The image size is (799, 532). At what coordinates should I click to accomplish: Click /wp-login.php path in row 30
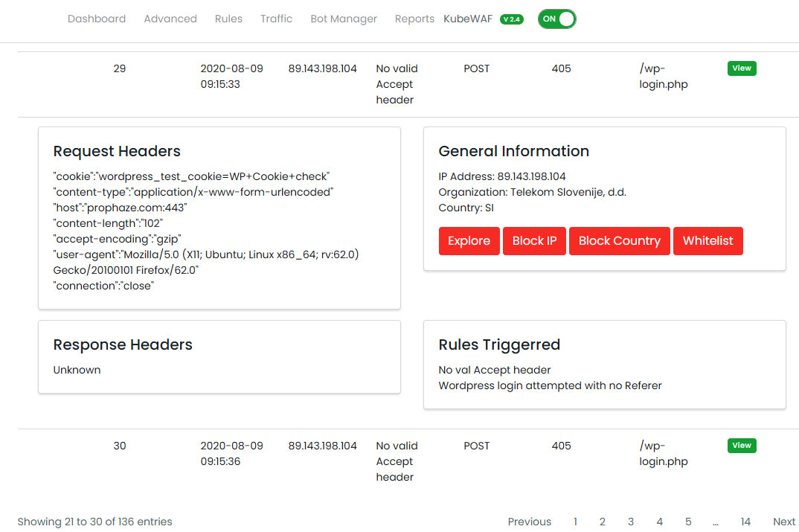(664, 454)
